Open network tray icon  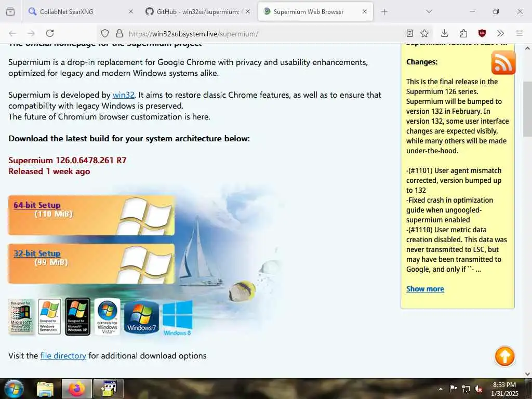466,389
